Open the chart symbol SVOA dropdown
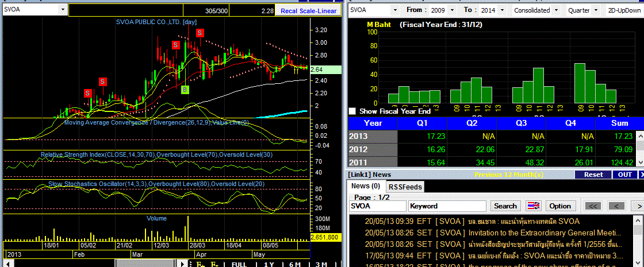The image size is (644, 267). [x=62, y=9]
